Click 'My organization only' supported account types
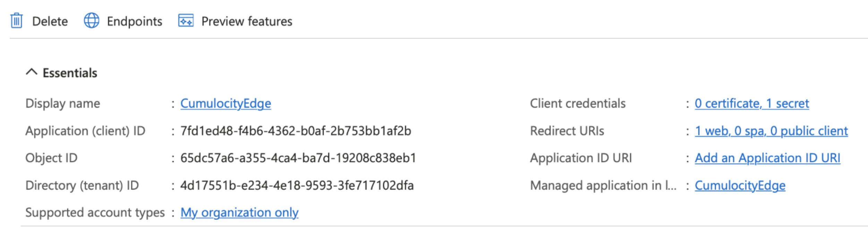This screenshot has width=868, height=241. coord(239,213)
